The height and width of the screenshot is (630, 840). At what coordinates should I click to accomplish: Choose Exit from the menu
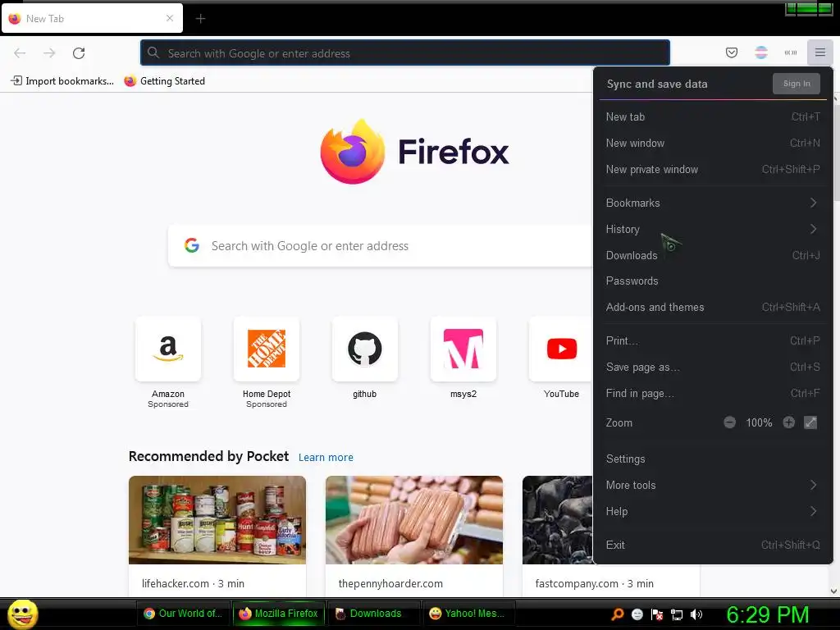(713, 545)
